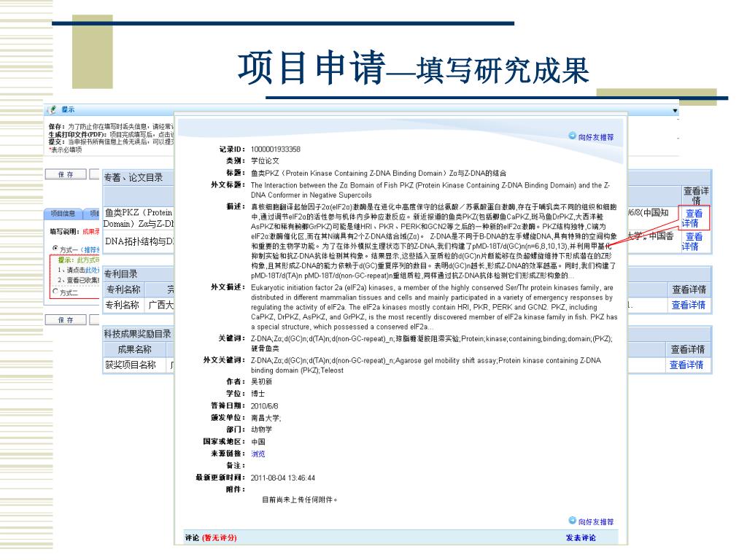Click the upper 保存 button
Image resolution: width=747 pixels, height=560 pixels.
click(x=66, y=174)
